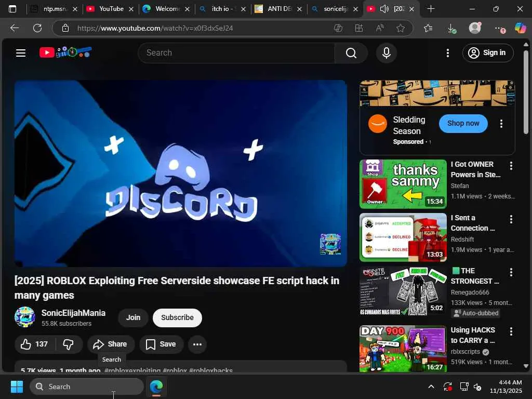Click the Amazon boxes ad banner

click(437, 94)
